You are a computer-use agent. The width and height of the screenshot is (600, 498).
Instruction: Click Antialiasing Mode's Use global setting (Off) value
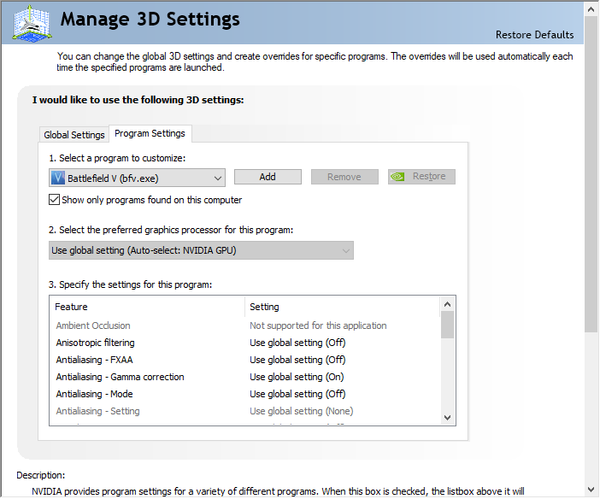(297, 394)
